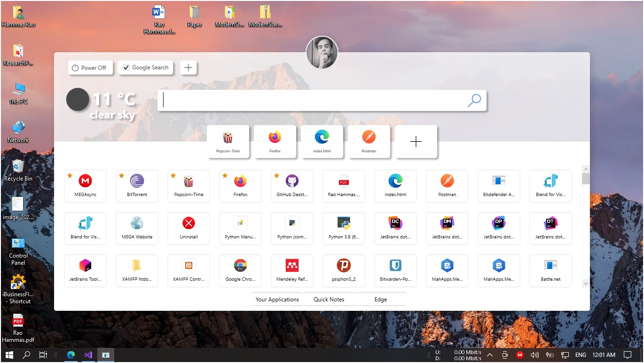The width and height of the screenshot is (644, 363).
Task: Open the JetBrains DM icon tile
Action: pyautogui.click(x=447, y=228)
